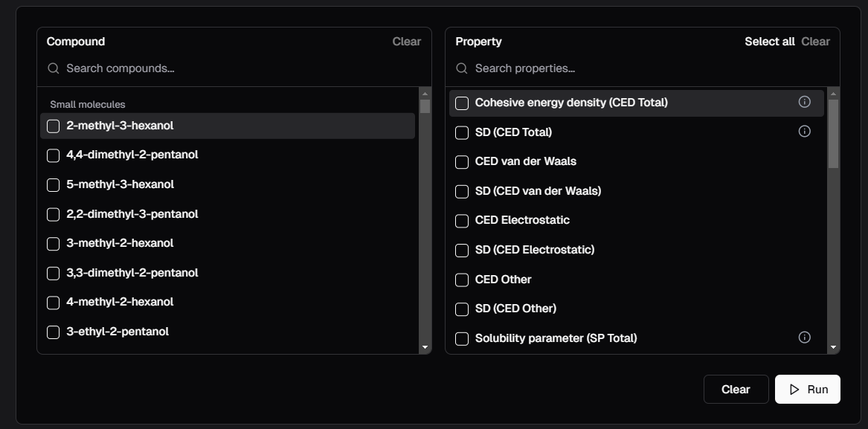The height and width of the screenshot is (429, 868).
Task: Click the search icon in Compound panel
Action: 54,68
